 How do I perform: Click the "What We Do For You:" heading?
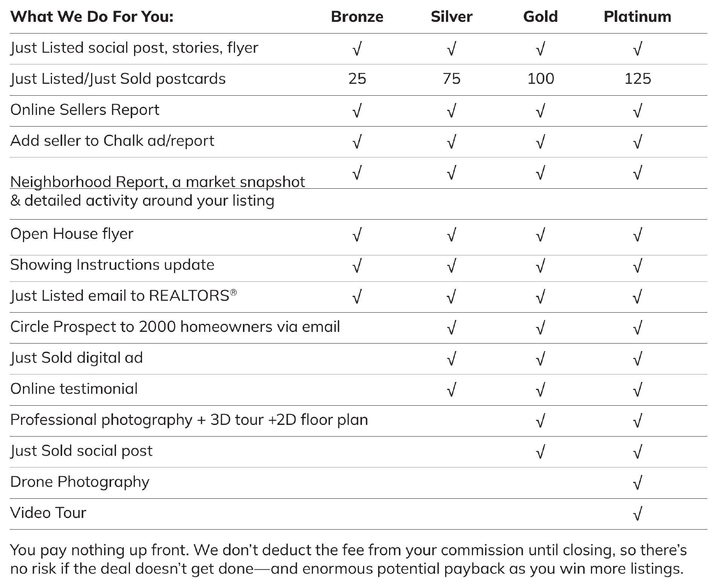tap(92, 17)
